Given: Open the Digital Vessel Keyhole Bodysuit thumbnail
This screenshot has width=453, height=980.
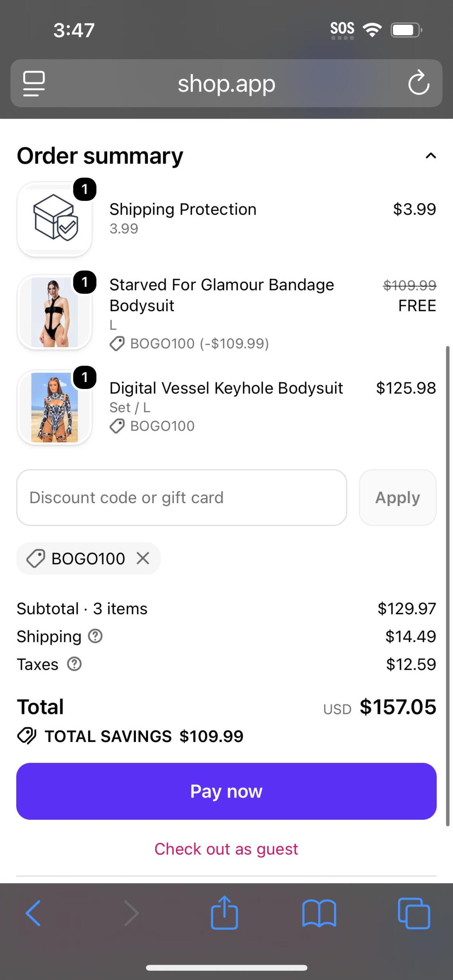Looking at the screenshot, I should click(x=54, y=407).
